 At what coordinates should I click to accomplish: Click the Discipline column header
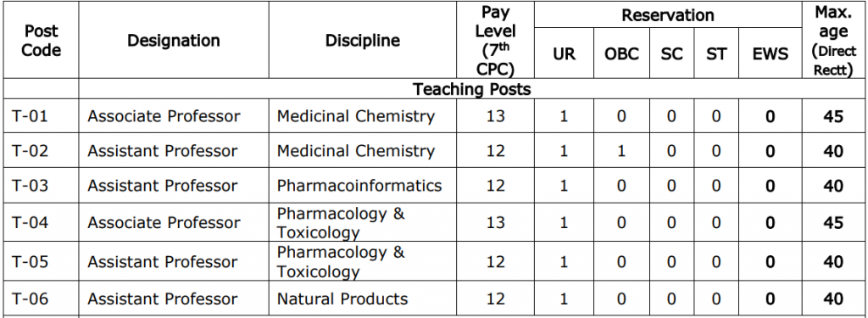363,41
